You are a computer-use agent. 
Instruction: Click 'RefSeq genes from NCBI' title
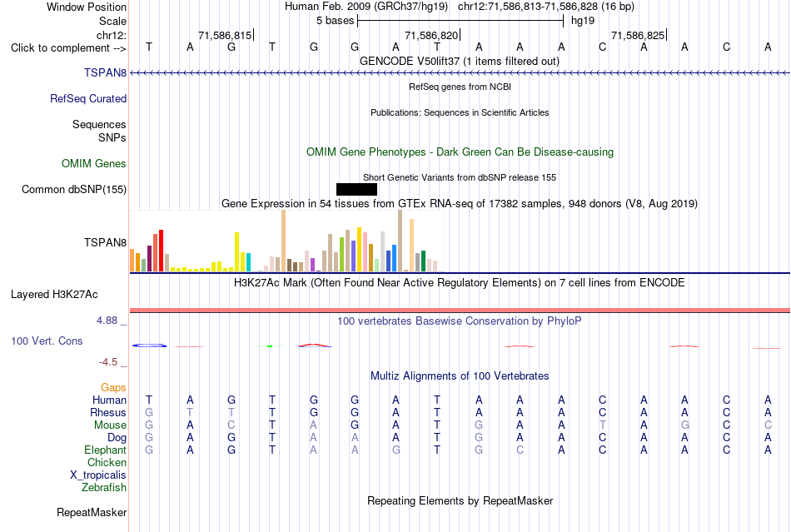coord(460,87)
